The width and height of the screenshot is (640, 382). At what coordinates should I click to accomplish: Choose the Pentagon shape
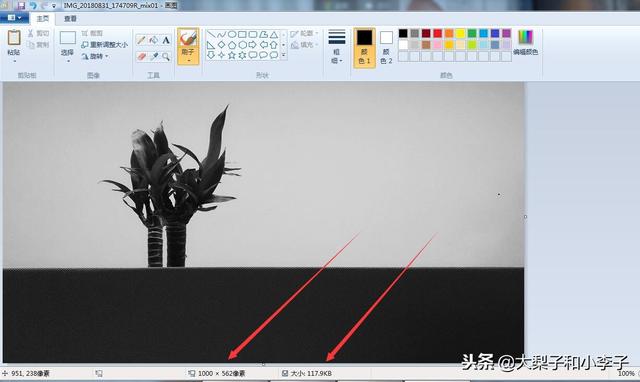click(x=232, y=44)
